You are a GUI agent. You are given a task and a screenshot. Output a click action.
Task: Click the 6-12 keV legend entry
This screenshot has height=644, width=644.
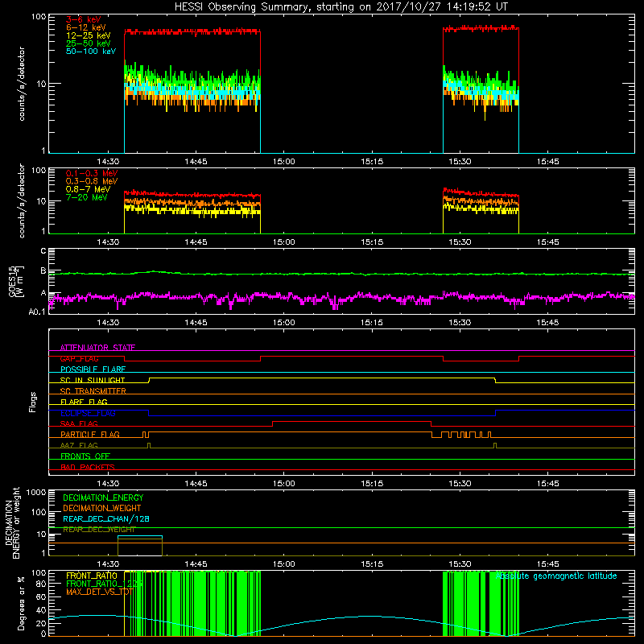pos(86,27)
